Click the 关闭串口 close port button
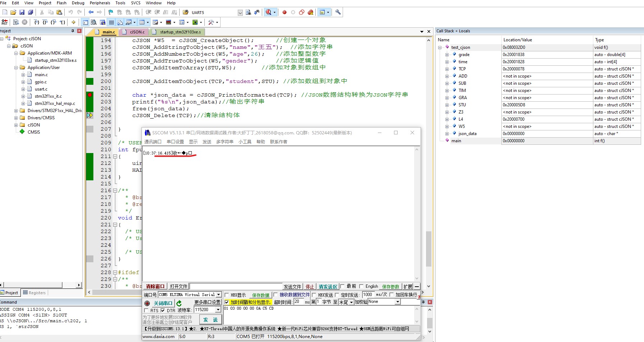The image size is (644, 342). [x=162, y=303]
